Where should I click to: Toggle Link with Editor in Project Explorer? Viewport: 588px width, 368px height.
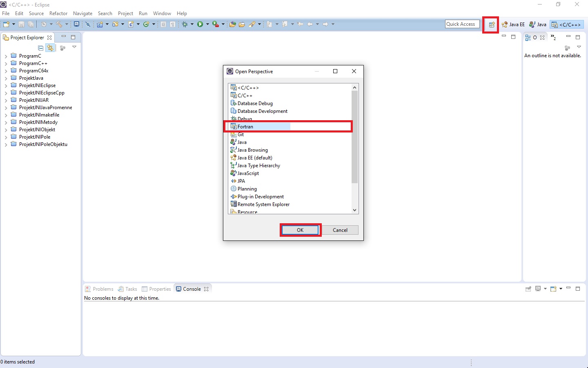click(x=50, y=48)
